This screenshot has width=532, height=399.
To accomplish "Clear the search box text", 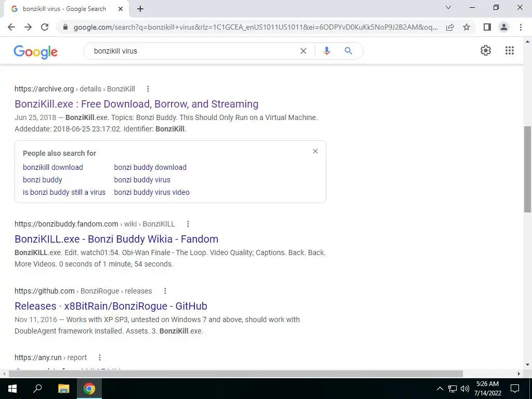I will (x=303, y=51).
